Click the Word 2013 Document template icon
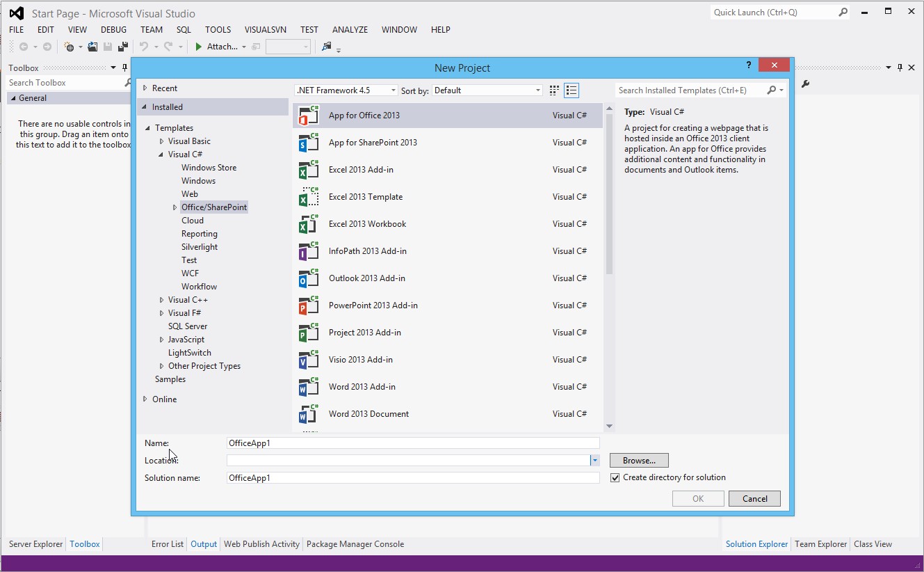The image size is (924, 572). (x=308, y=413)
